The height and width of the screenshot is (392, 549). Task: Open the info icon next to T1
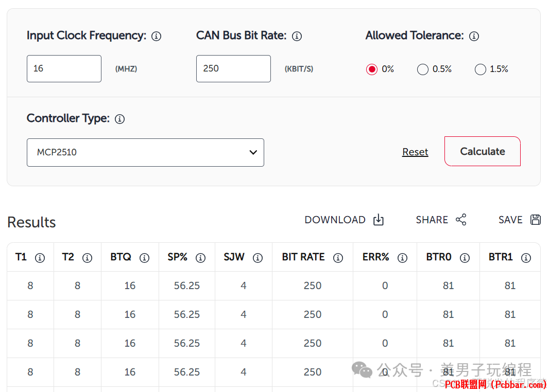pos(40,258)
